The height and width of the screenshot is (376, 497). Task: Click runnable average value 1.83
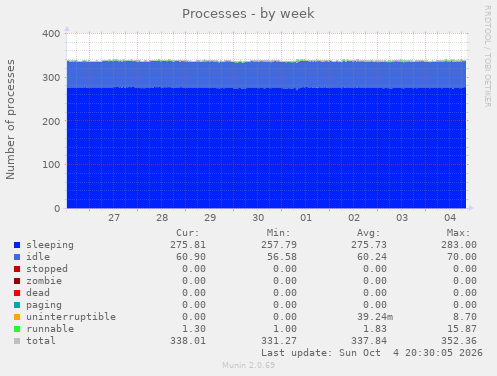point(375,329)
